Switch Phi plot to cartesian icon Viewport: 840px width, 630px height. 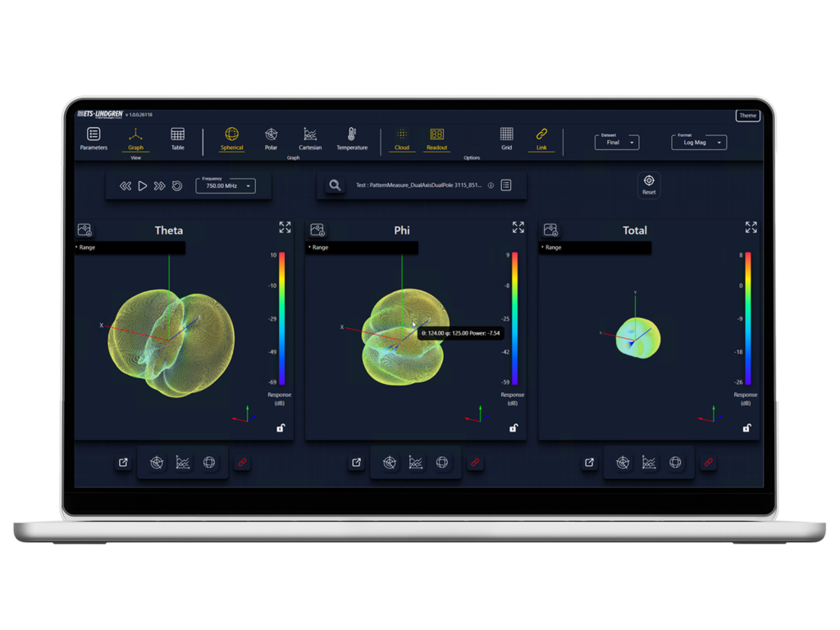[416, 463]
